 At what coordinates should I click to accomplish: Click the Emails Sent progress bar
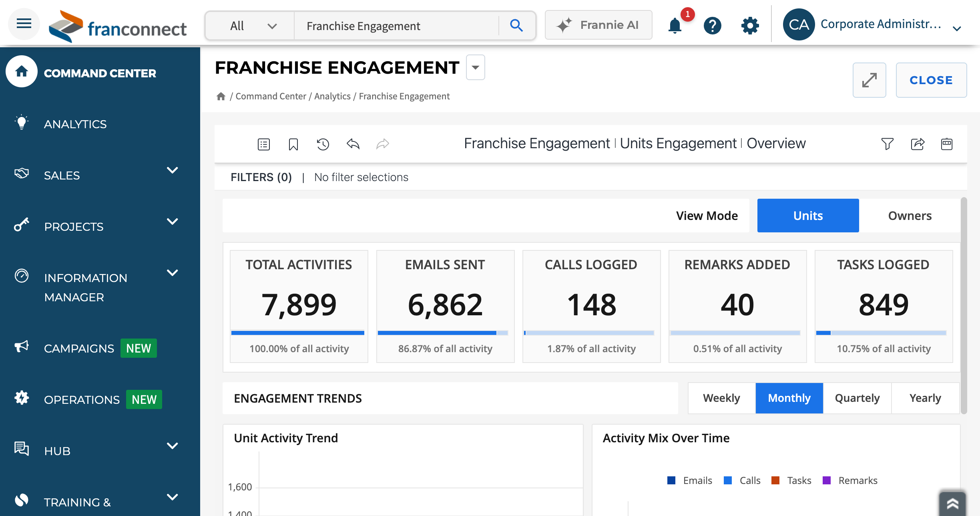(443, 333)
